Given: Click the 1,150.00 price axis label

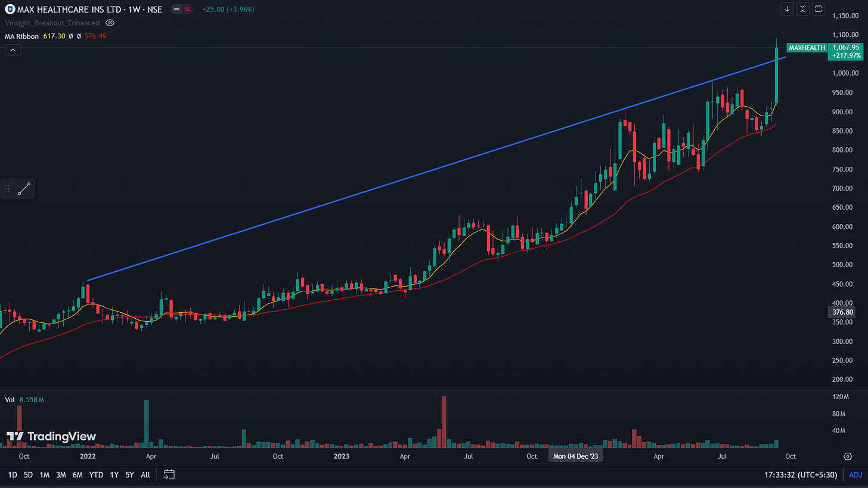Looking at the screenshot, I should (844, 15).
